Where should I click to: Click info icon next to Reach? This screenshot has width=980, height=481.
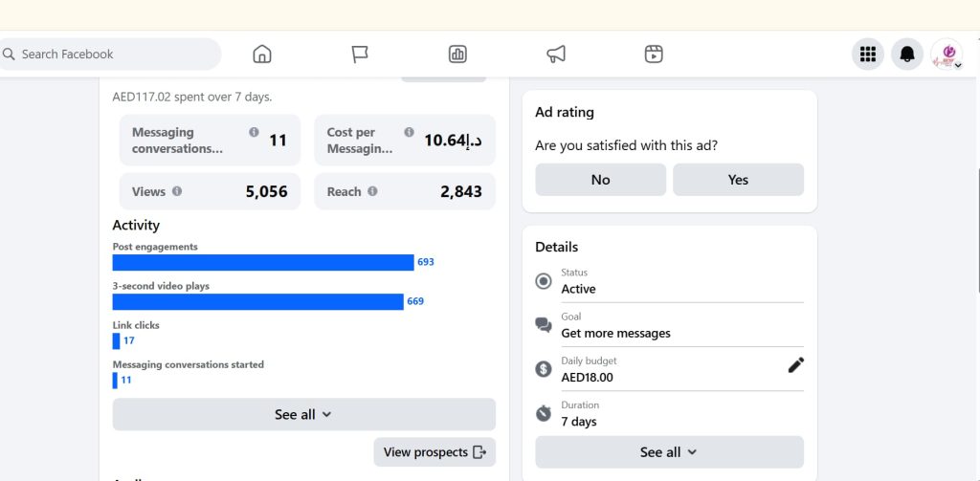(372, 191)
